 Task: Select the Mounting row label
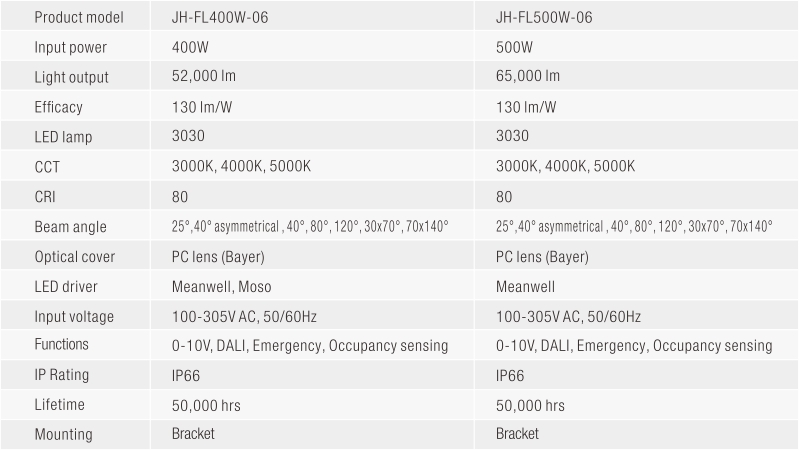(x=63, y=434)
